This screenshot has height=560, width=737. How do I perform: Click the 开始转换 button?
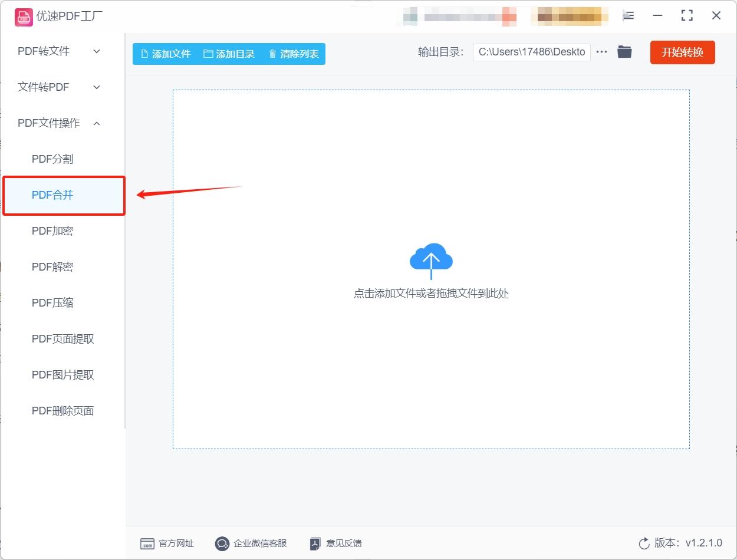[x=682, y=52]
